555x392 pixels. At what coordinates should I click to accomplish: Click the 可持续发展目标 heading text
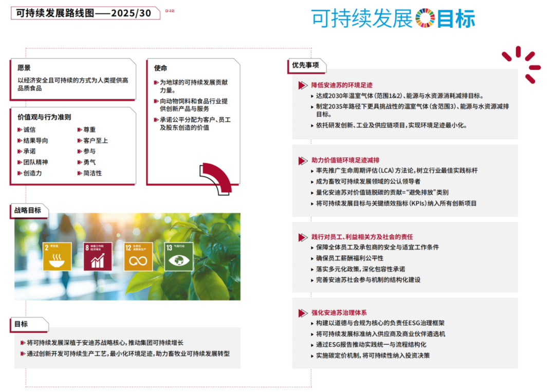coord(393,18)
